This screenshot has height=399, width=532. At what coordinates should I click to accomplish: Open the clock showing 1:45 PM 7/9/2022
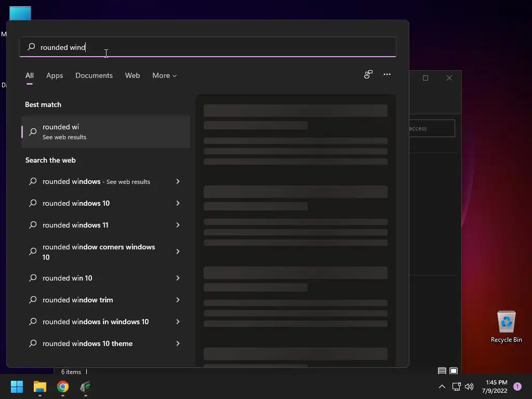pyautogui.click(x=495, y=387)
